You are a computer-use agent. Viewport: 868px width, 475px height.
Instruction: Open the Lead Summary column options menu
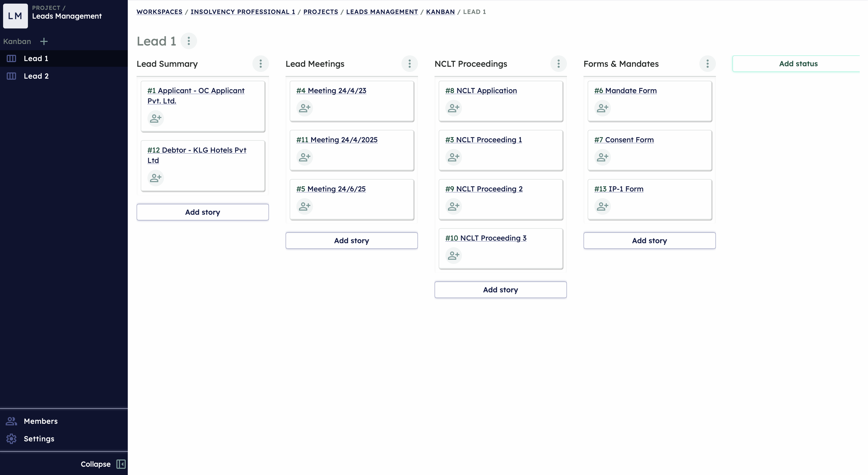[260, 64]
